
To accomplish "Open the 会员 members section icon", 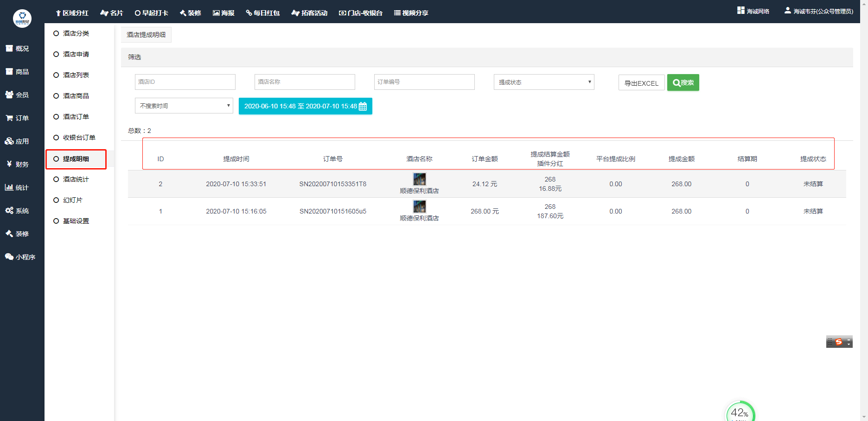I will coord(9,95).
